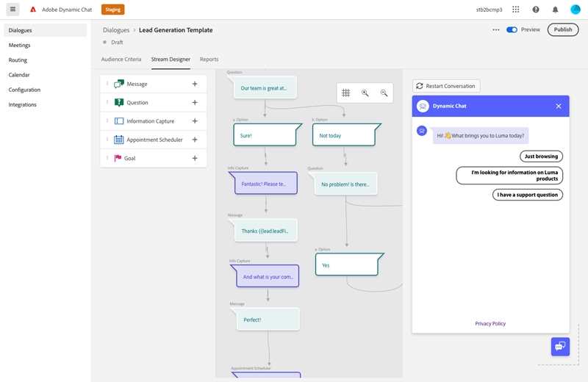Click the stb2bcmp3 organization name
588x382 pixels.
[489, 10]
